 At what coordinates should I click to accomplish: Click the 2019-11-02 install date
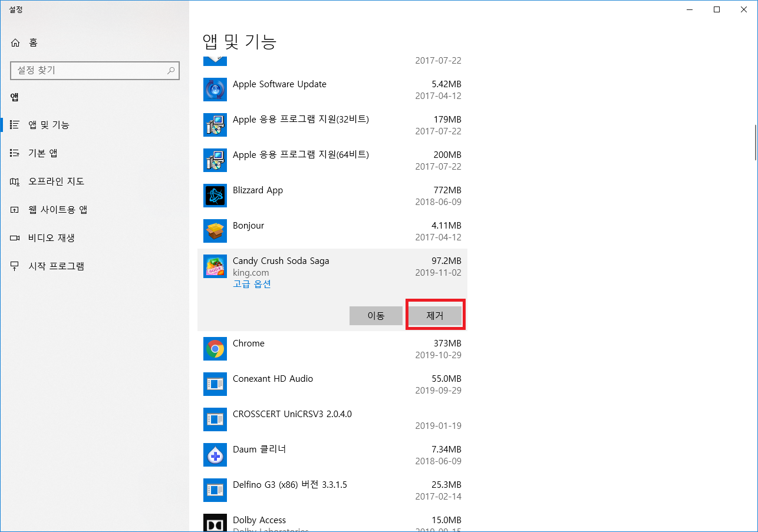[439, 273]
